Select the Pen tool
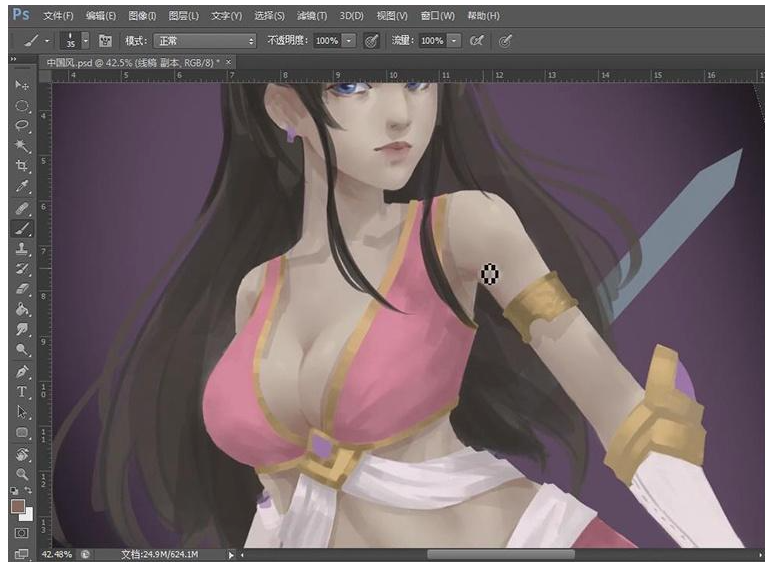This screenshot has width=765, height=565. coord(21,372)
